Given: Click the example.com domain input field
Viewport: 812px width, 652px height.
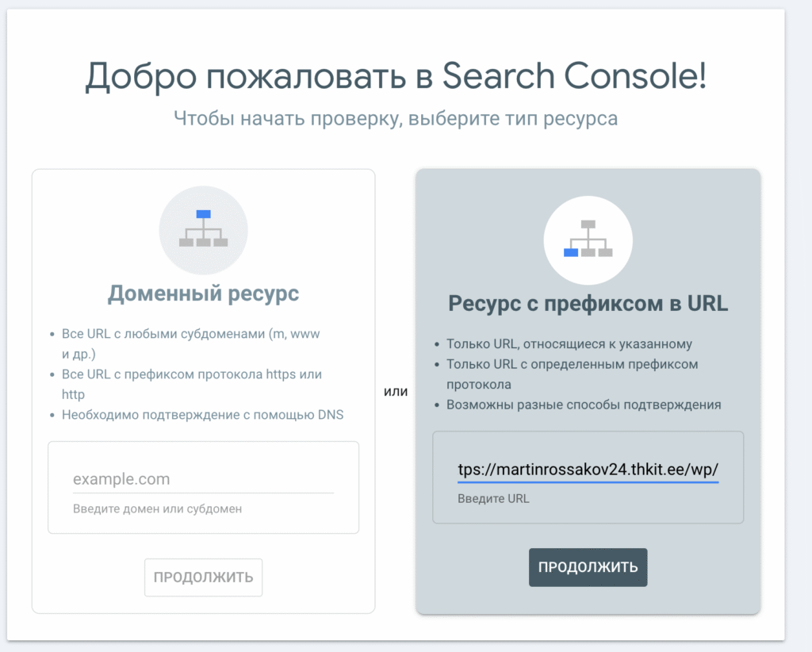Looking at the screenshot, I should tap(203, 479).
